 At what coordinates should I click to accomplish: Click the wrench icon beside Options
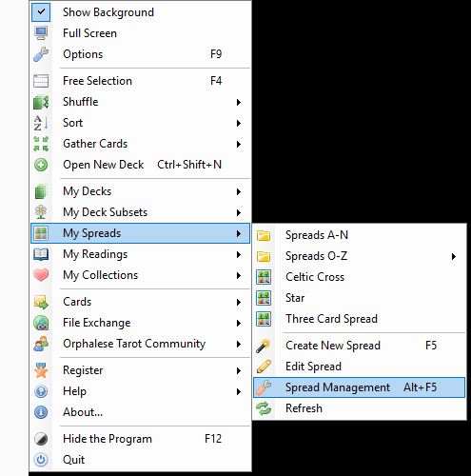click(x=41, y=54)
